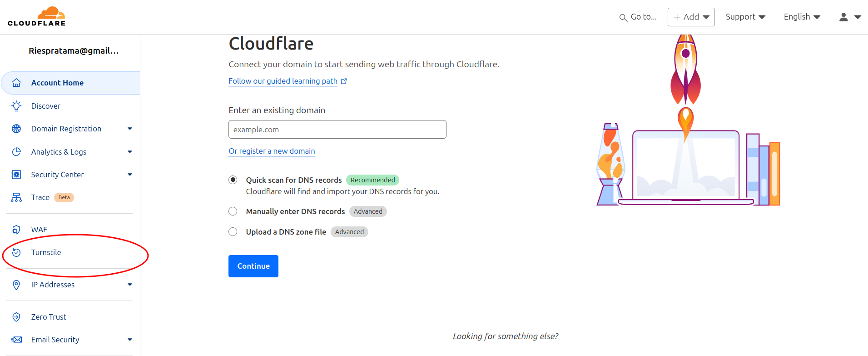Click the existing domain input field

click(337, 130)
